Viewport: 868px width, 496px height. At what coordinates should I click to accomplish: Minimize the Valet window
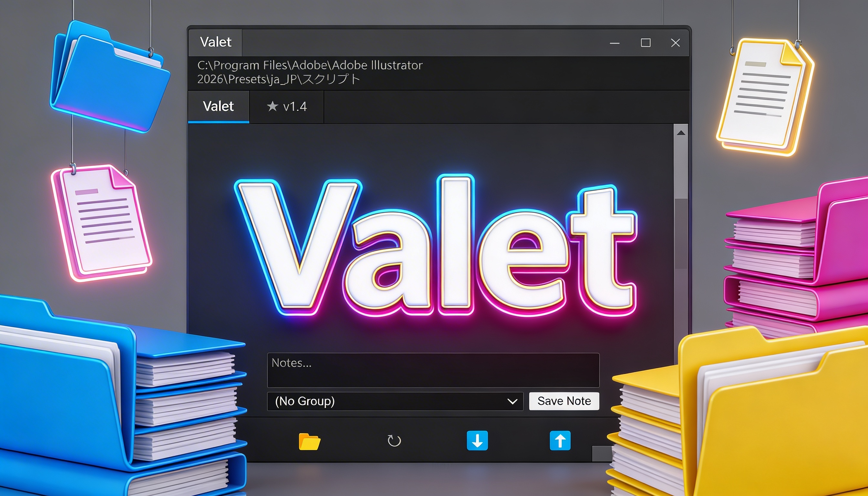pyautogui.click(x=615, y=43)
